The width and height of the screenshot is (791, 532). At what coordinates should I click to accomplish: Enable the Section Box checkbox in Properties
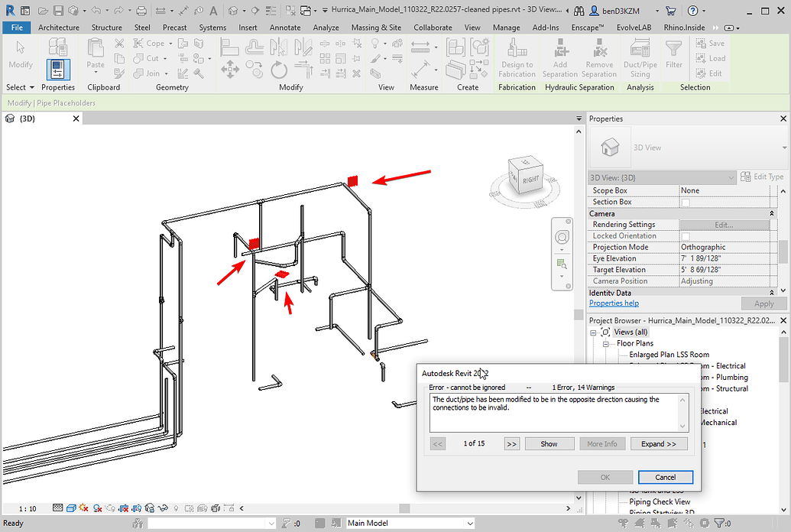[x=685, y=201]
